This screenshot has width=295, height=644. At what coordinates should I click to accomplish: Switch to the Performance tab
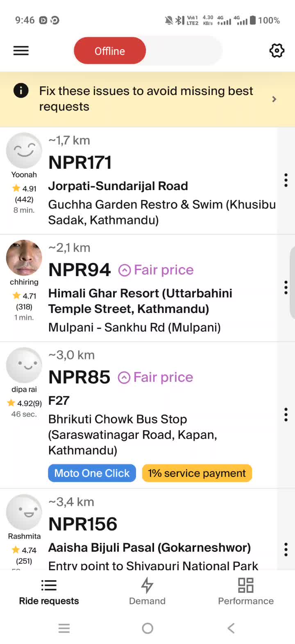coord(246,592)
